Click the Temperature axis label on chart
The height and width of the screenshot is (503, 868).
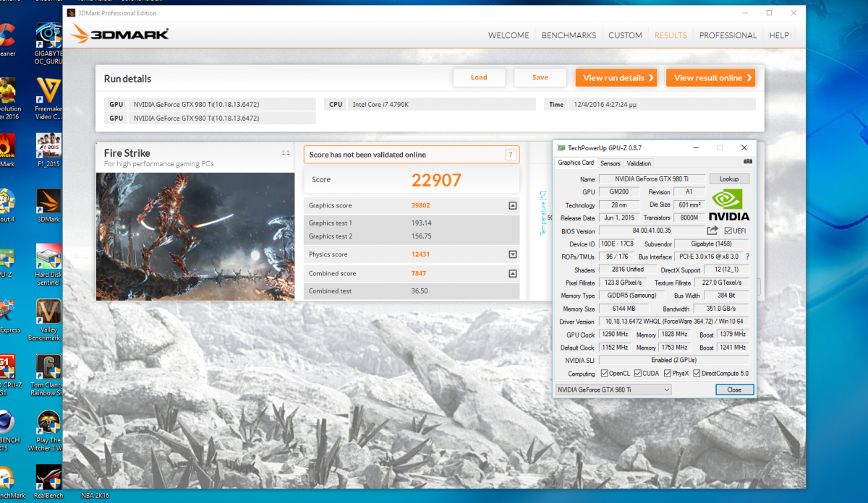[x=542, y=212]
